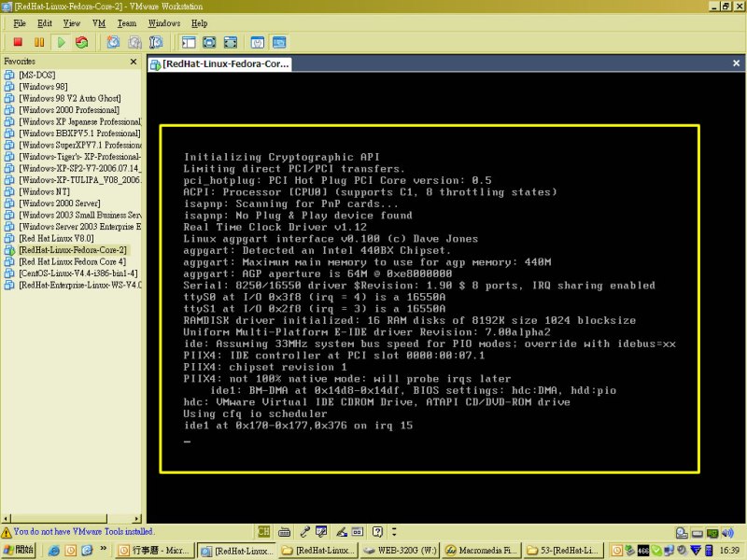This screenshot has width=747, height=560.
Task: Click the VMware network adapter status icon
Action: click(x=712, y=533)
